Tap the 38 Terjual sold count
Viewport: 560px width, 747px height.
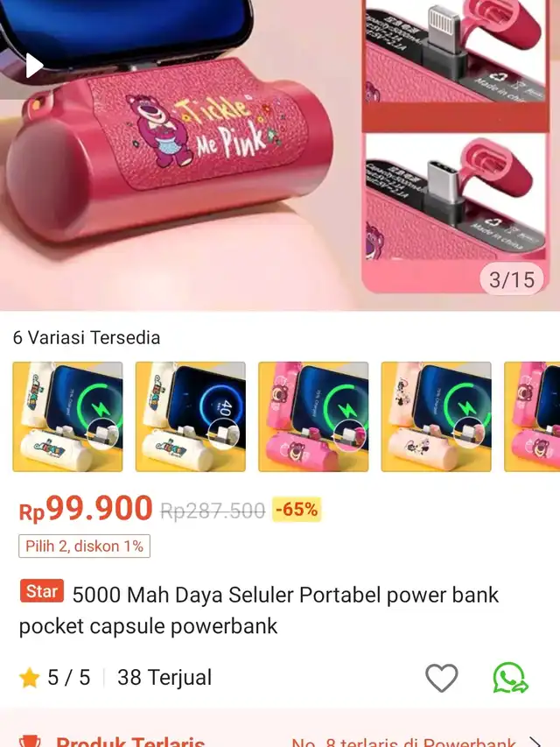click(x=164, y=678)
